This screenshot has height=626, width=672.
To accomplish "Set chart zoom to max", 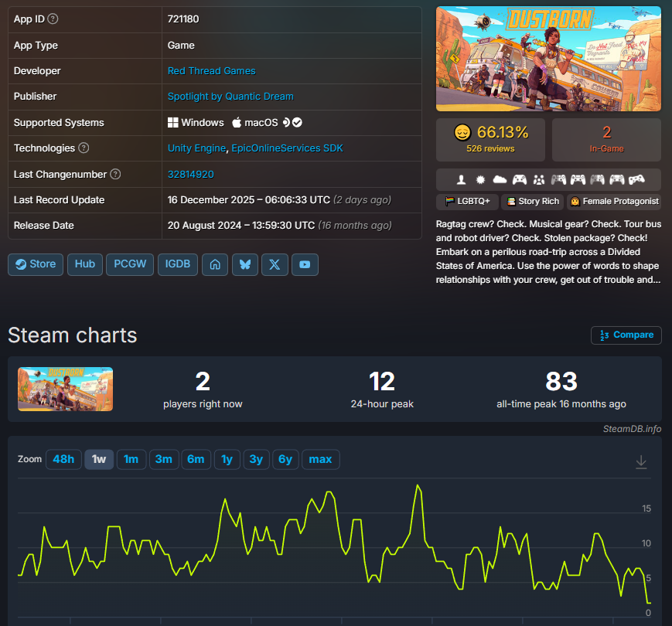I will (320, 460).
